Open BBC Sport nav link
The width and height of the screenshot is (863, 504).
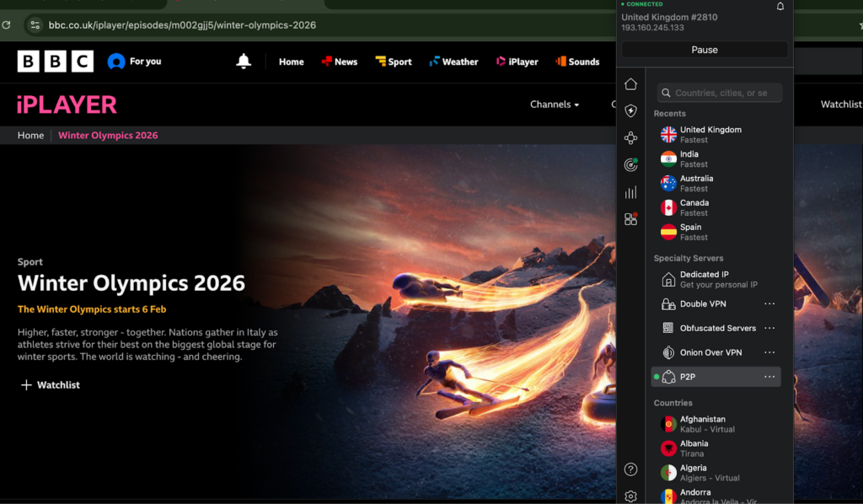[x=394, y=62]
